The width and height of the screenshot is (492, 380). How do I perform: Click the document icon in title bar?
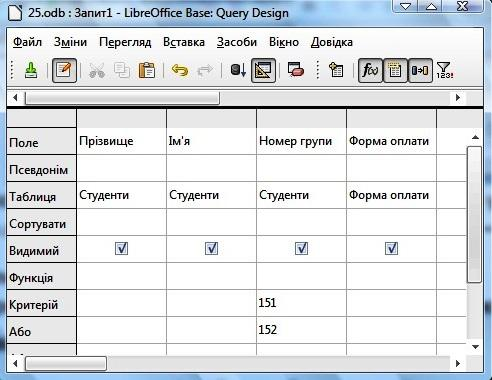(x=15, y=12)
